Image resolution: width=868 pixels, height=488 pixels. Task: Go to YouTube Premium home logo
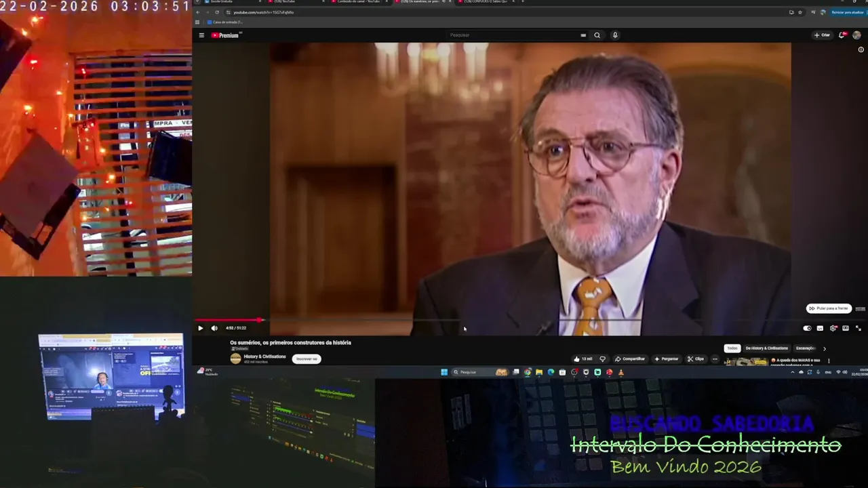coord(226,35)
